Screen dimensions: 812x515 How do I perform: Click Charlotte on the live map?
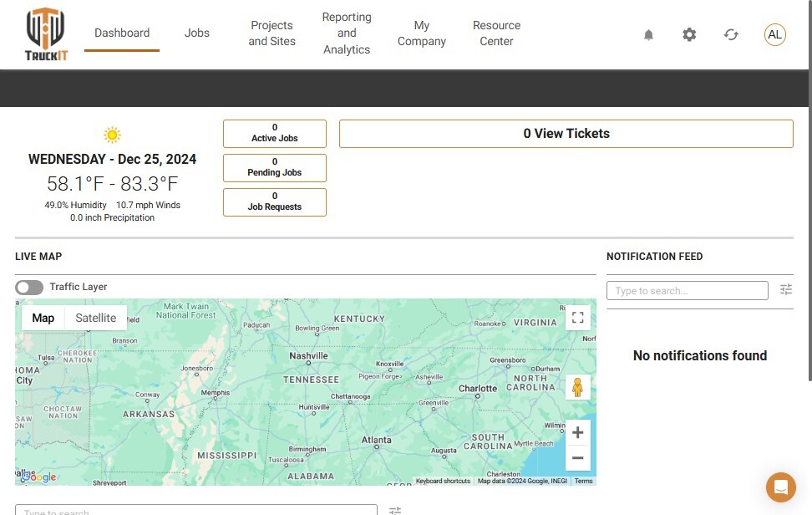(478, 389)
